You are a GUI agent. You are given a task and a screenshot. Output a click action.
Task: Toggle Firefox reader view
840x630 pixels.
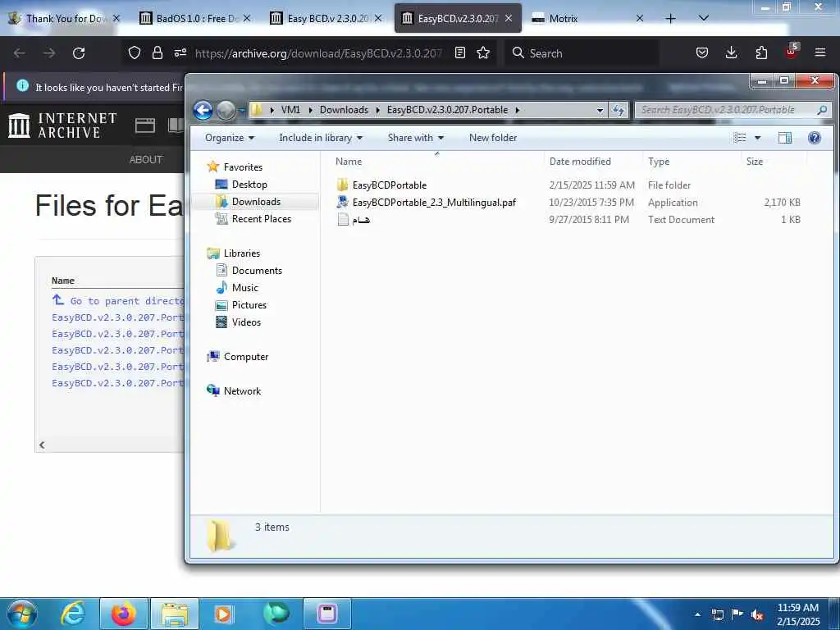[x=459, y=52]
